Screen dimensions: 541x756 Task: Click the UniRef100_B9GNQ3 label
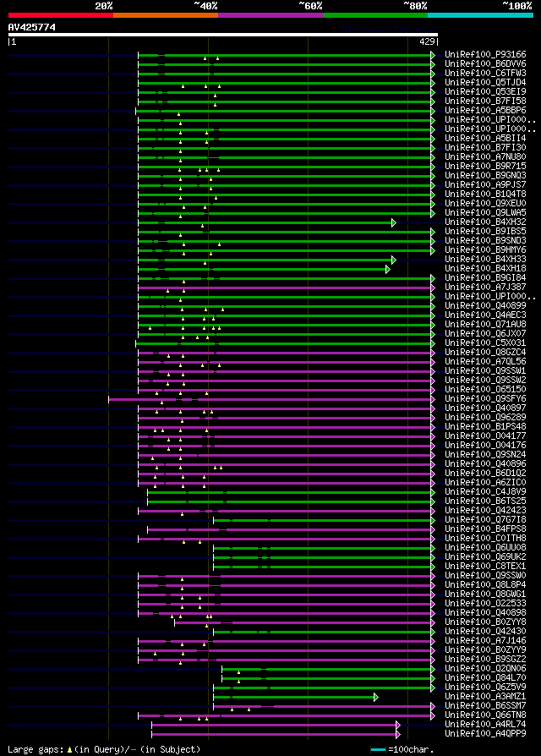click(x=485, y=176)
